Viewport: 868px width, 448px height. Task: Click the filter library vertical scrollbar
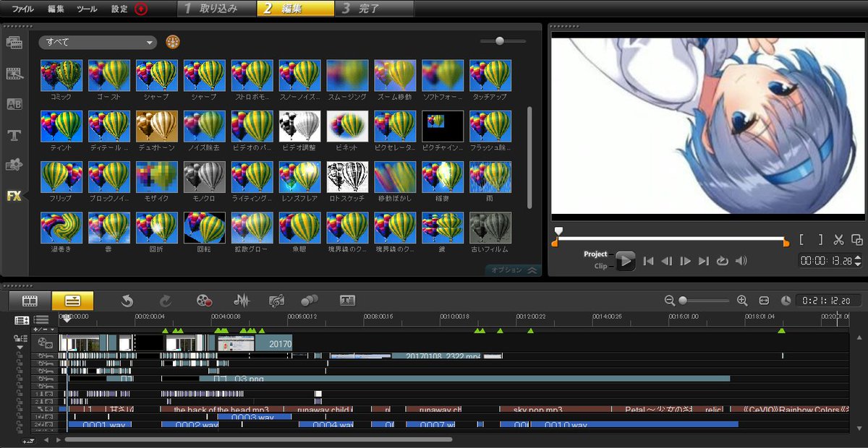[530, 157]
